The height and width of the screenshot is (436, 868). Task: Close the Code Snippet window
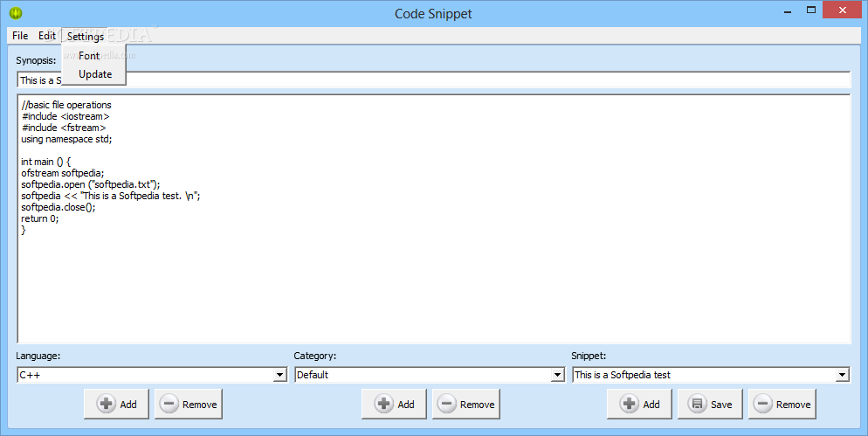pos(843,10)
